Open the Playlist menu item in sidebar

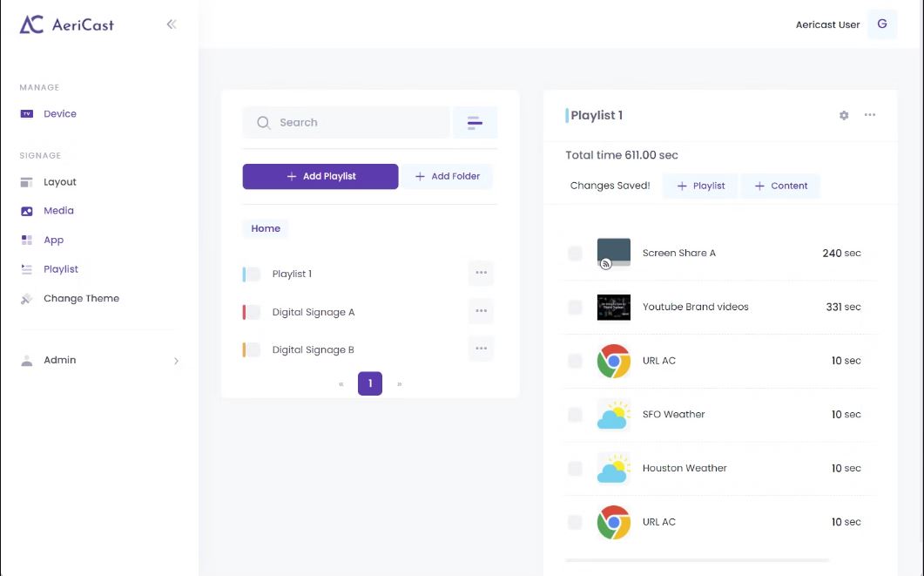(x=61, y=269)
